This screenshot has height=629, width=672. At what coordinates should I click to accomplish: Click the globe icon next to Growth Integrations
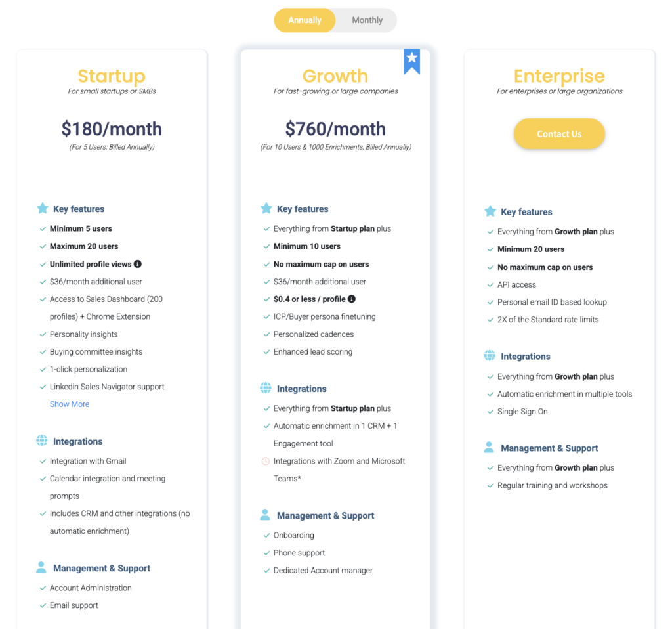pos(266,388)
